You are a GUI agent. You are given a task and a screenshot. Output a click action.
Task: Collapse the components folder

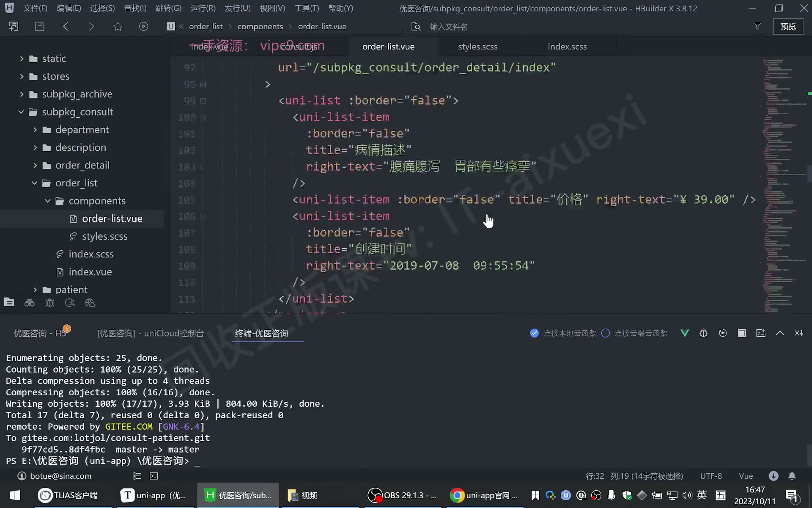point(48,201)
